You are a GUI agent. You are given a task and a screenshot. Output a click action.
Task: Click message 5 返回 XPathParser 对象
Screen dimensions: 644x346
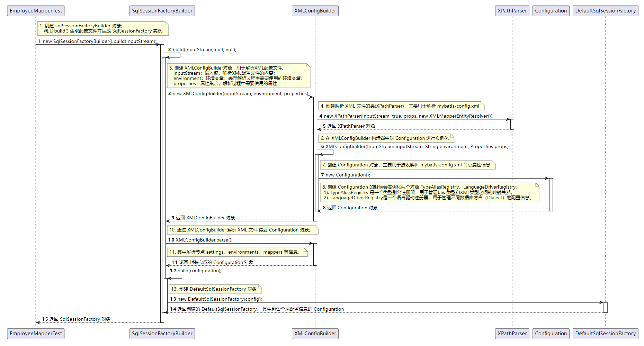349,126
